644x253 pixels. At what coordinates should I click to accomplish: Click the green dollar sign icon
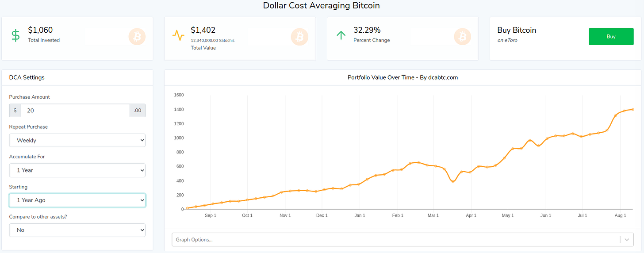point(15,35)
